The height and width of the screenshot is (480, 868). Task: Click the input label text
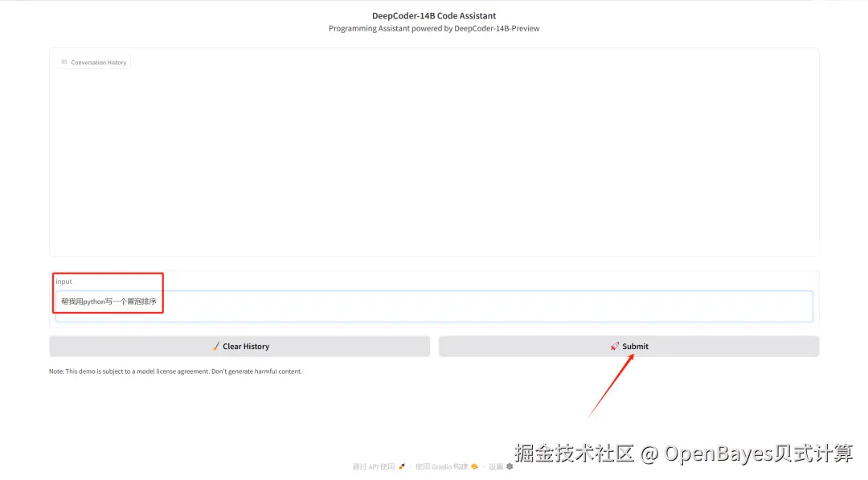(x=63, y=281)
